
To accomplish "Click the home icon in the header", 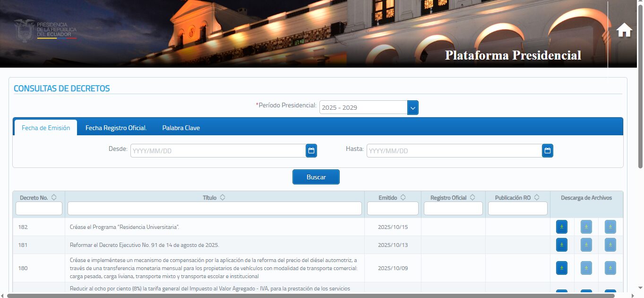I will point(624,30).
